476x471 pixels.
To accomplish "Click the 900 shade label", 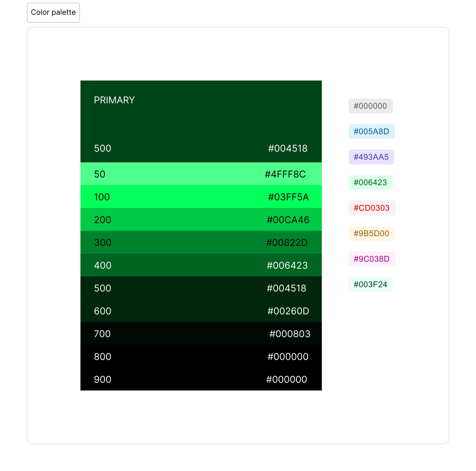I will click(103, 379).
